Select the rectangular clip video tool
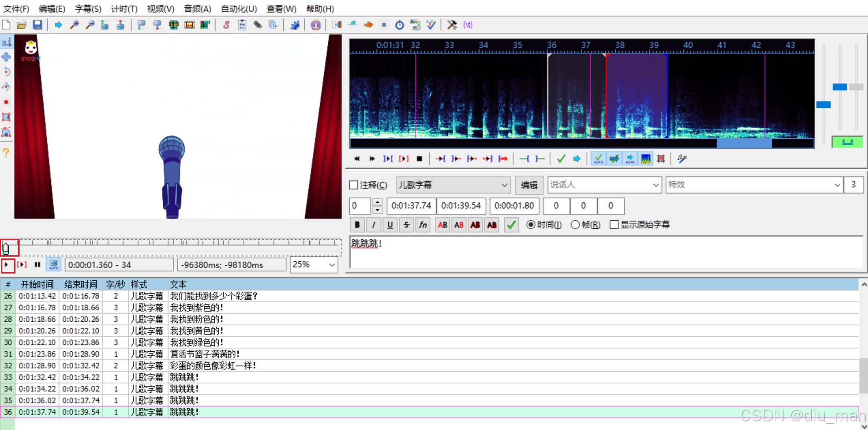Screen dimensions: 868x430 pyautogui.click(x=6, y=117)
